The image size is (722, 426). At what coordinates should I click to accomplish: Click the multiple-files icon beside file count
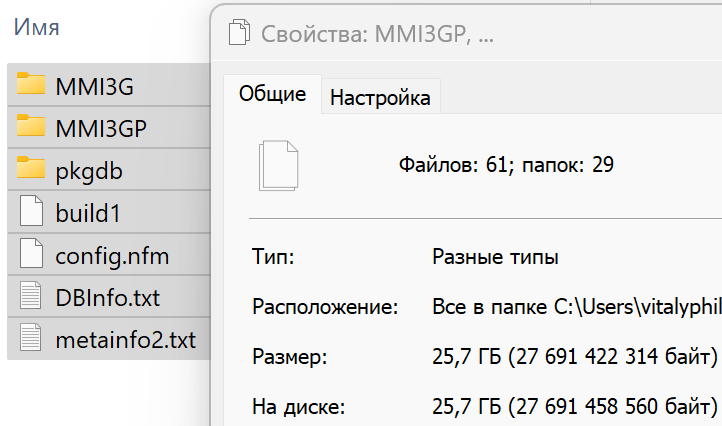[x=279, y=166]
